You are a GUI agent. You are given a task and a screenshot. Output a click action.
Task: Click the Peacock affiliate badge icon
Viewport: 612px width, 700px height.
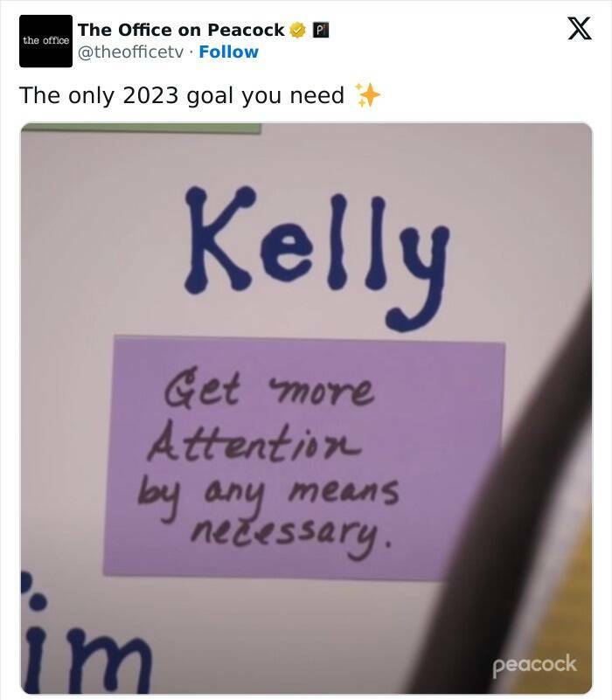pyautogui.click(x=320, y=30)
